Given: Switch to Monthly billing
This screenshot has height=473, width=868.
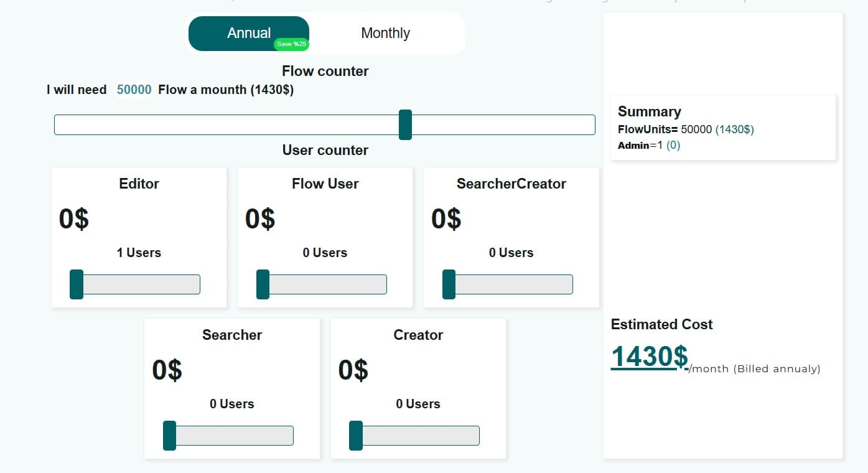Looking at the screenshot, I should pos(385,33).
